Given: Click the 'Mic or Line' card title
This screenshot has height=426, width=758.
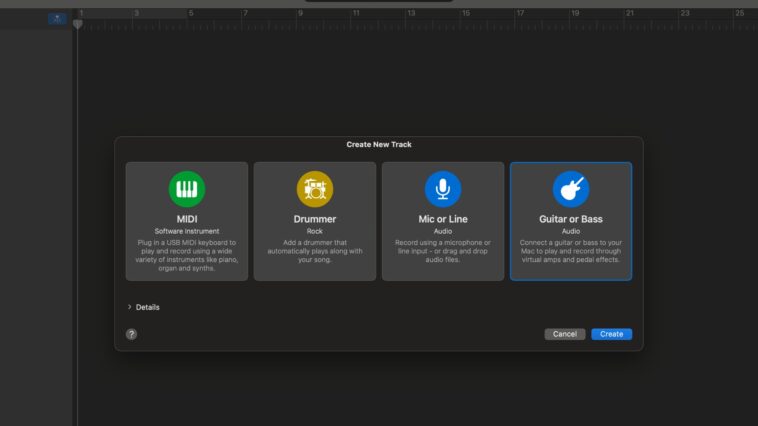Looking at the screenshot, I should tap(443, 219).
